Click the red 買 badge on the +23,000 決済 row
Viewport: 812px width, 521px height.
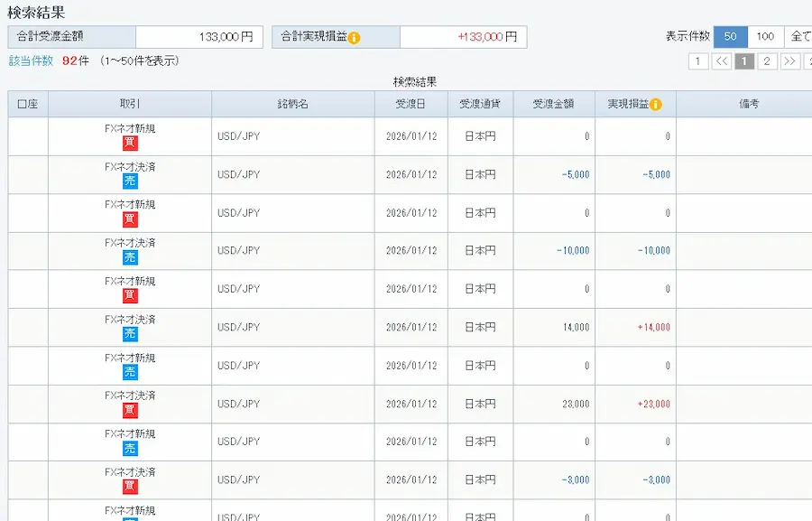click(x=133, y=408)
